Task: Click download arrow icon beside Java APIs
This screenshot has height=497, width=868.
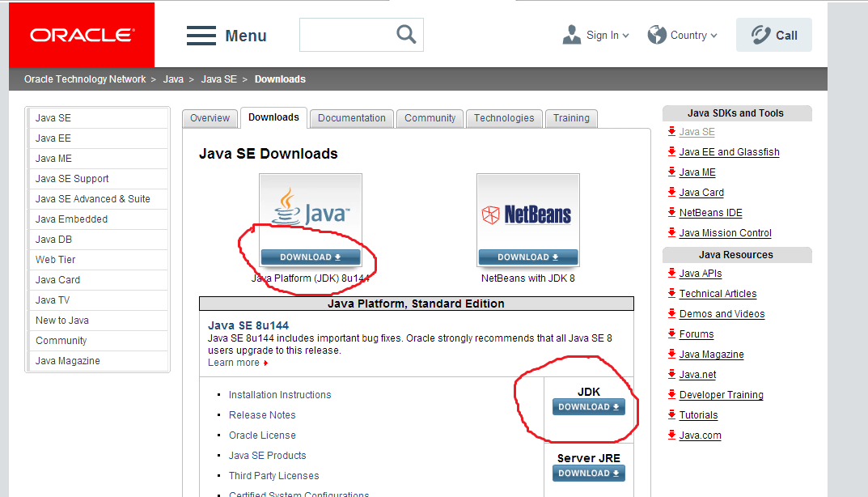Action: pos(671,273)
